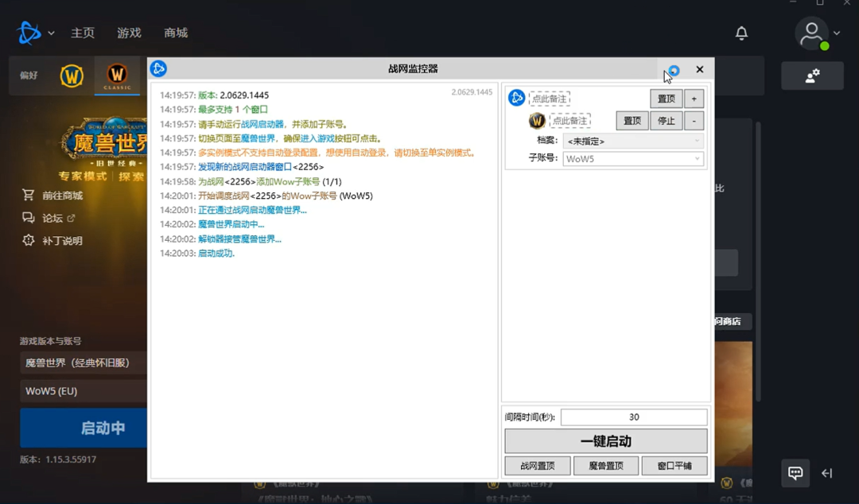Click 点此备注 note beside Battle.net icon
The width and height of the screenshot is (859, 504).
[x=550, y=99]
